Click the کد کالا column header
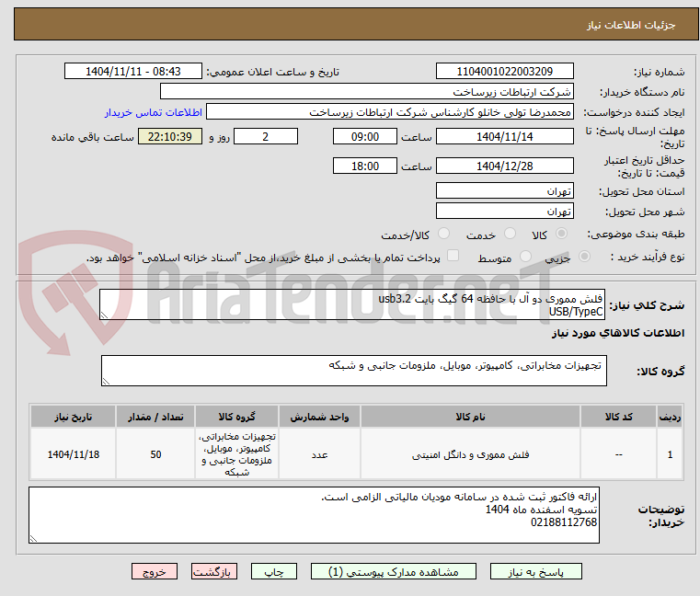The height and width of the screenshot is (596, 700). pos(618,417)
